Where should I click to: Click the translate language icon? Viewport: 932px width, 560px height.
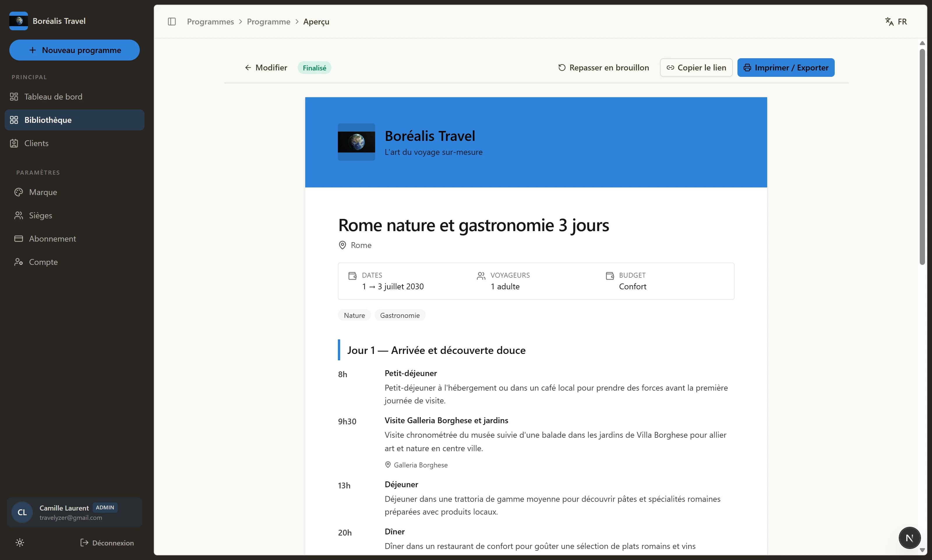[x=889, y=22]
